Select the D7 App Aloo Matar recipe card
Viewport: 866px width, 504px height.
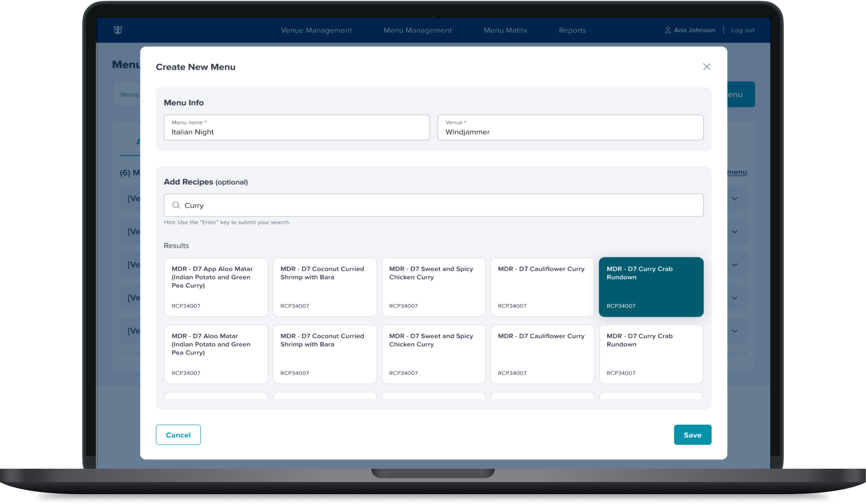[216, 287]
